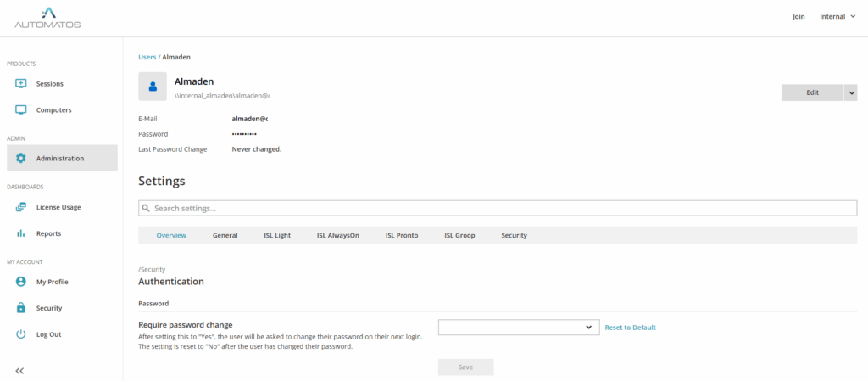Click the Reset to Default link
The height and width of the screenshot is (381, 868).
pos(630,328)
